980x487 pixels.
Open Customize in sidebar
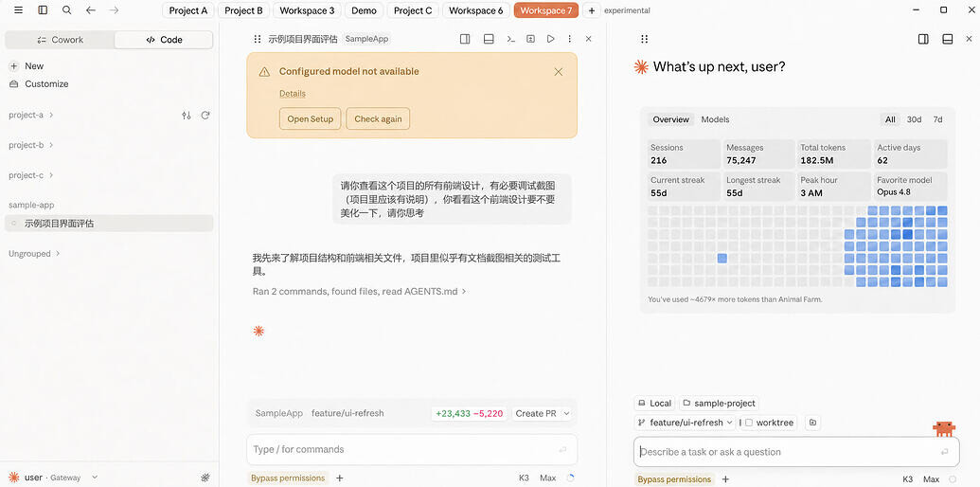pos(39,83)
